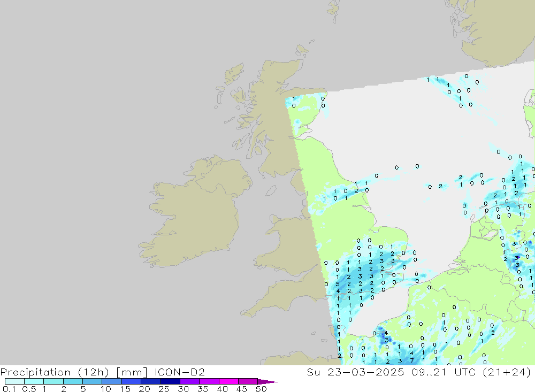Pick the legend swatch between 5 and 10
Screen dimensions: 535x392
click(x=92, y=381)
